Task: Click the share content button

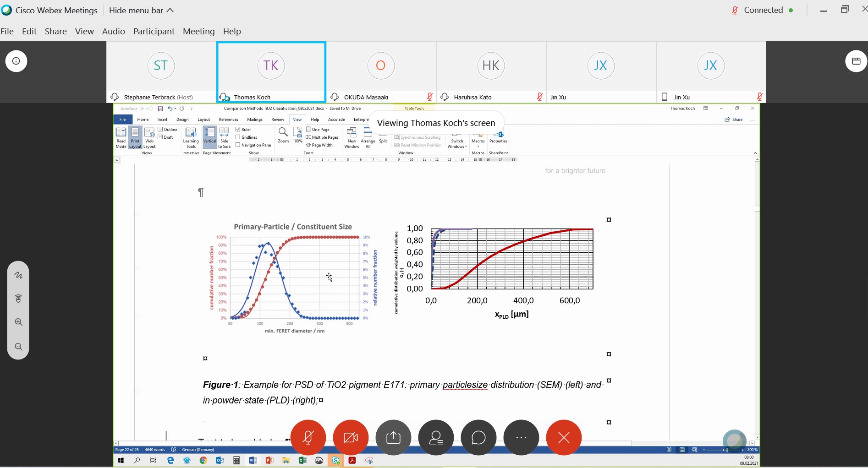Action: coord(393,438)
